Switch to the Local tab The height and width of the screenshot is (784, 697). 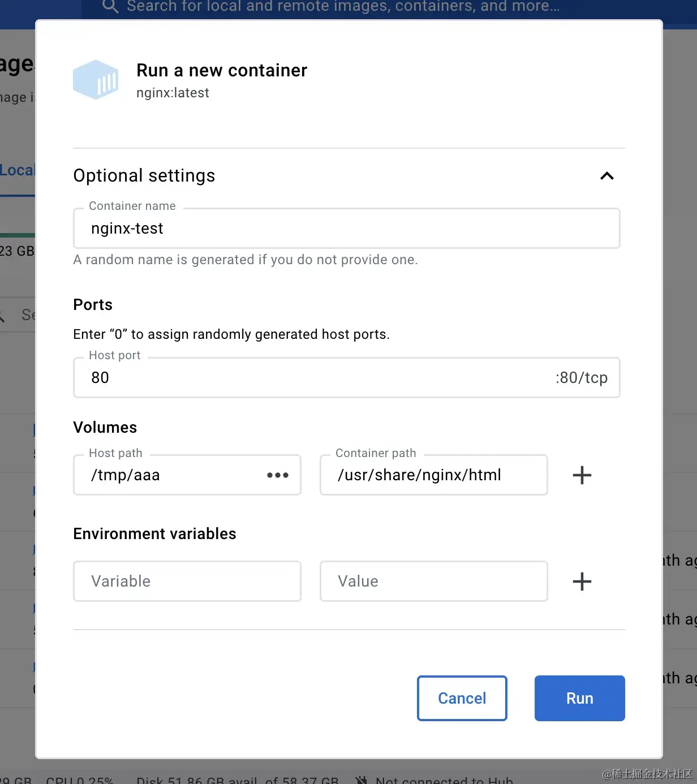17,170
